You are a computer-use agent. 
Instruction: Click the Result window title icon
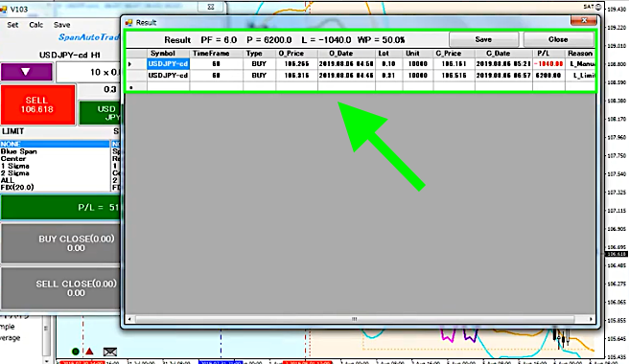click(x=128, y=22)
